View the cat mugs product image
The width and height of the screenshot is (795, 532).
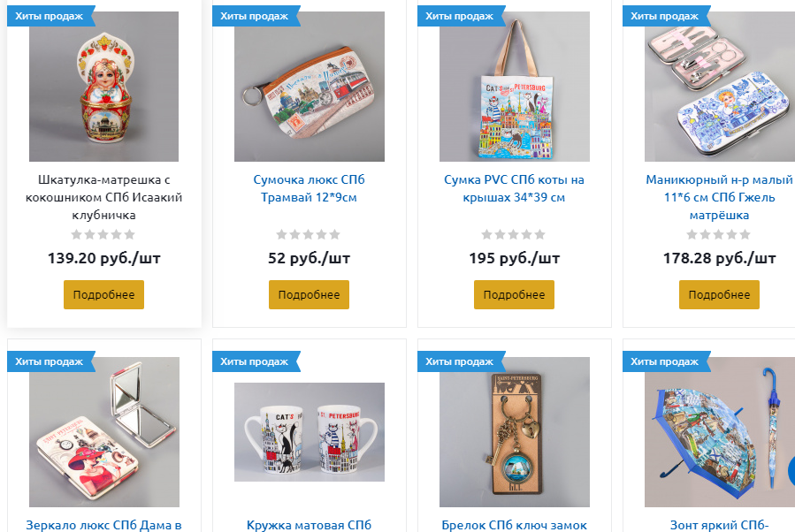tap(310, 431)
